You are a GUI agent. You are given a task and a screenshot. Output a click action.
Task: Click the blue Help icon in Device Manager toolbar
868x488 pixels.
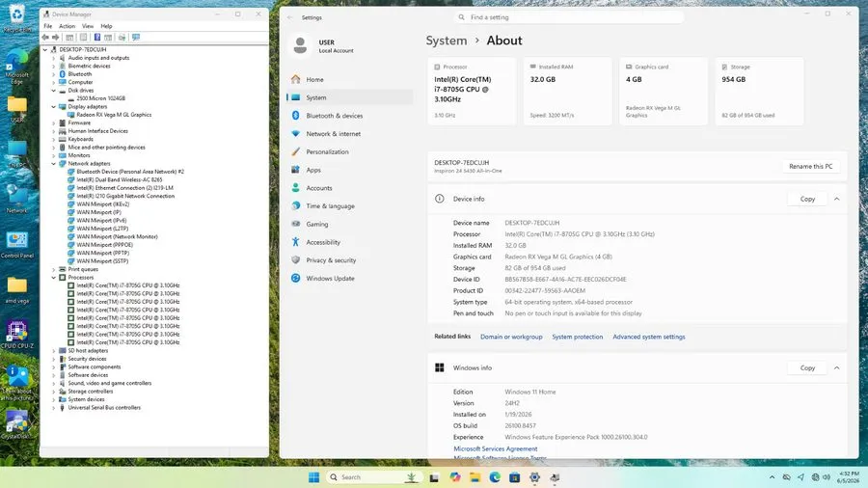tap(96, 37)
